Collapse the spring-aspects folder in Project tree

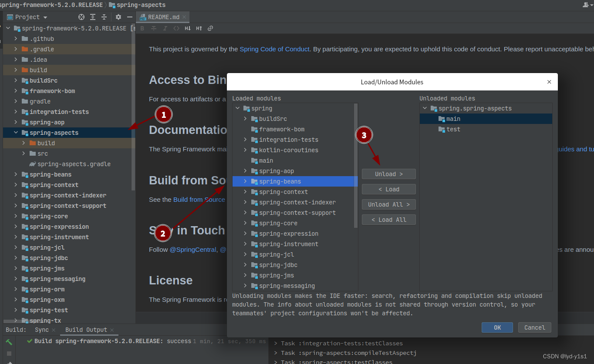click(x=16, y=133)
